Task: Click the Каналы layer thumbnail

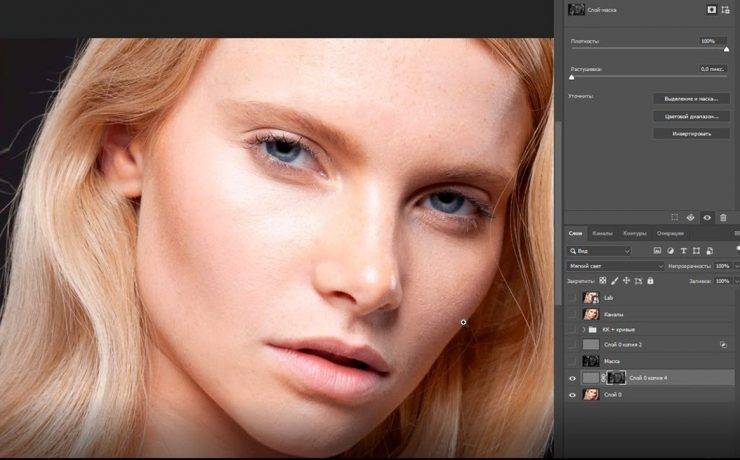Action: pos(591,314)
